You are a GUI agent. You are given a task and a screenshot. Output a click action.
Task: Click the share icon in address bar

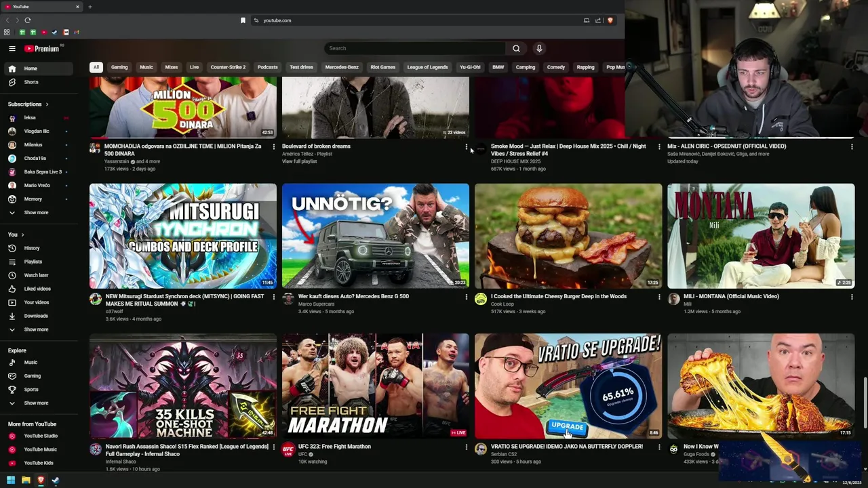[x=598, y=20]
